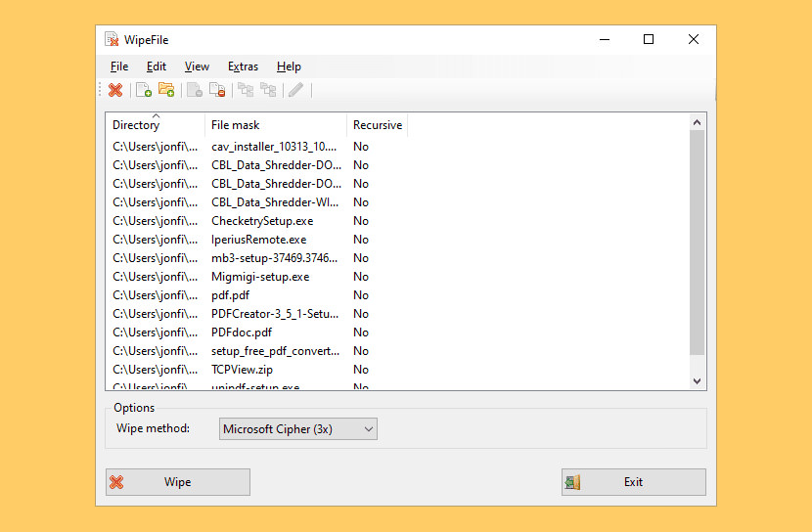The image size is (812, 532).
Task: Sort list by File mask column header
Action: click(x=276, y=125)
